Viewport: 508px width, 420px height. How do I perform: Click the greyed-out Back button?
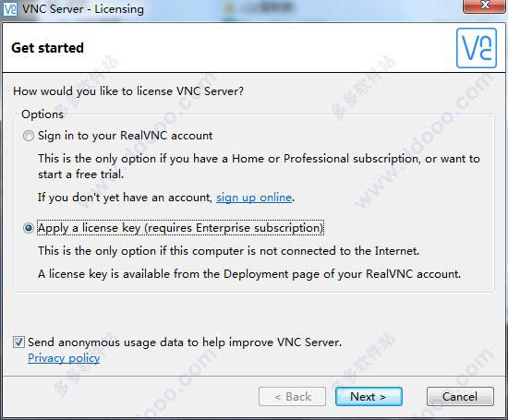tap(292, 396)
